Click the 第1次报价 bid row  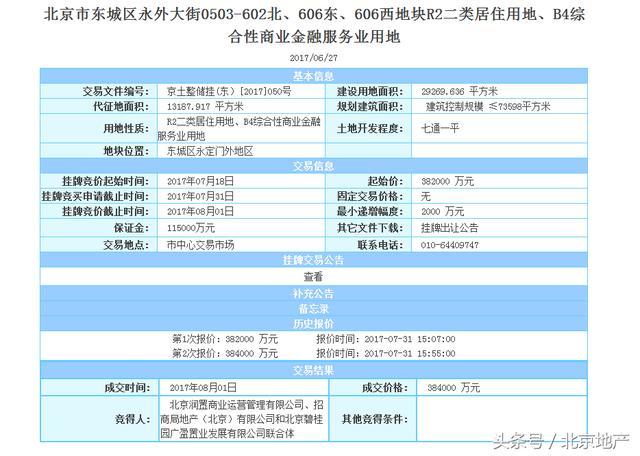(x=313, y=339)
